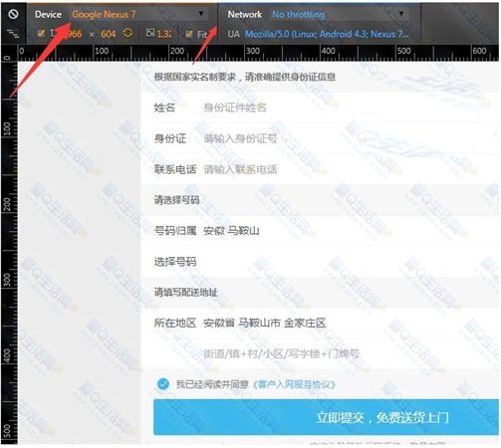Edit the device pixel ratio value field
Screen dimensions: 501x448
pyautogui.click(x=164, y=34)
